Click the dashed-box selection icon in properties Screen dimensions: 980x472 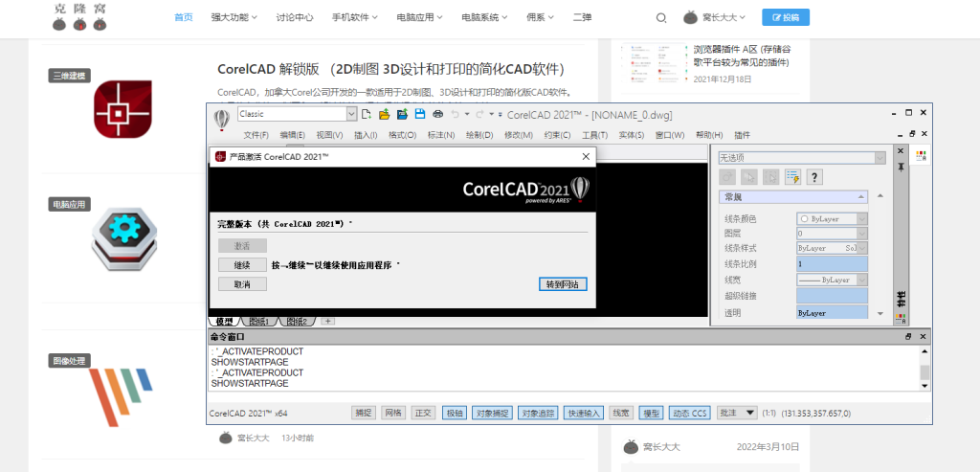771,177
